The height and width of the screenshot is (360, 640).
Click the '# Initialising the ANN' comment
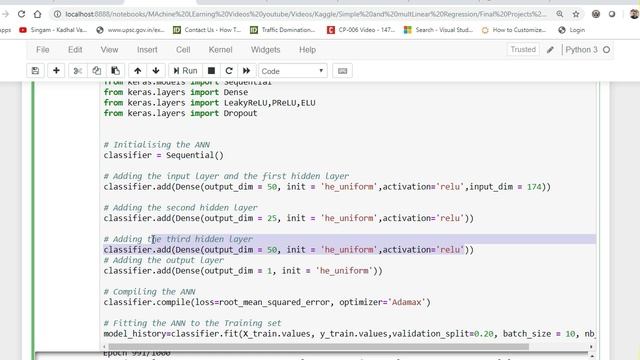(x=156, y=144)
